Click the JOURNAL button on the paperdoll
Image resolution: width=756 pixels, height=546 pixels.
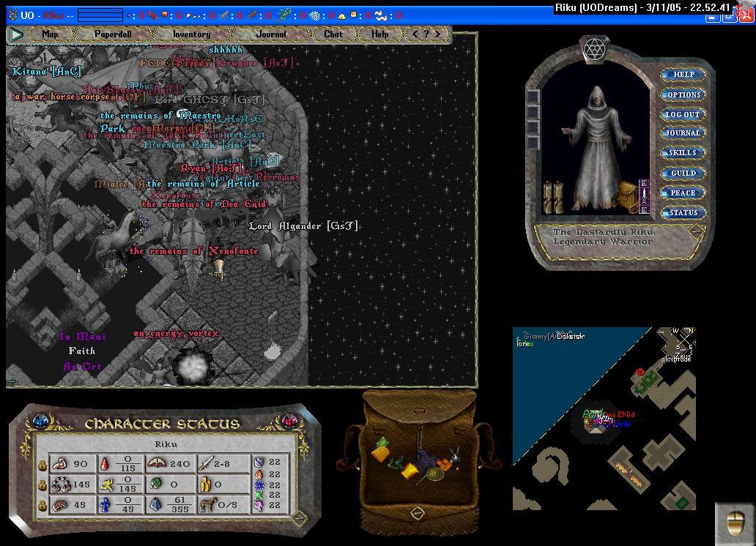click(x=683, y=133)
